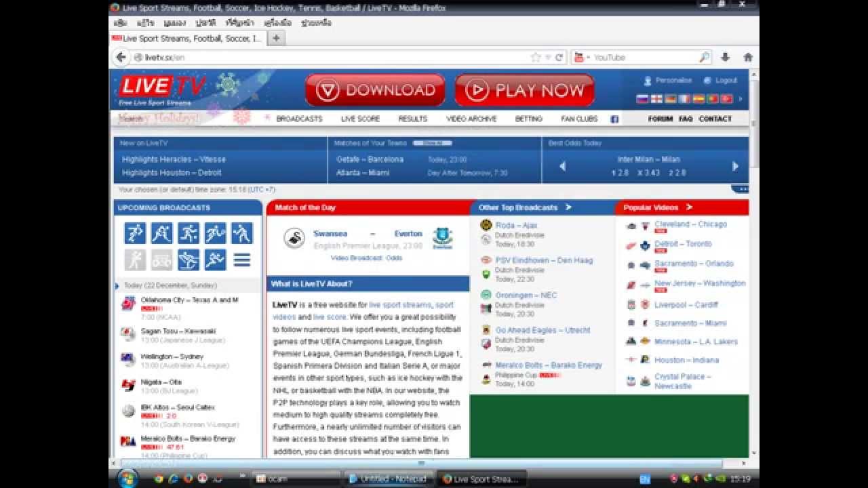Open the Oklahoma City – Texas A and M broadcast

click(x=189, y=300)
